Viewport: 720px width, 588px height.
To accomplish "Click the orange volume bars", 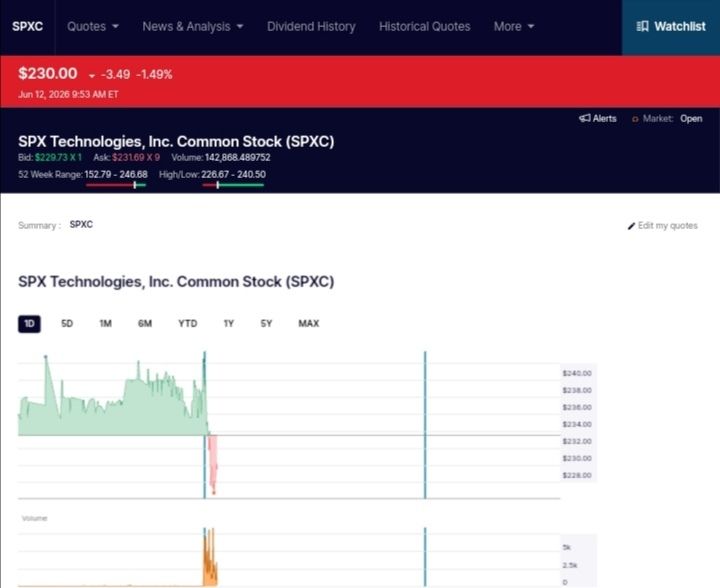I will [210, 562].
